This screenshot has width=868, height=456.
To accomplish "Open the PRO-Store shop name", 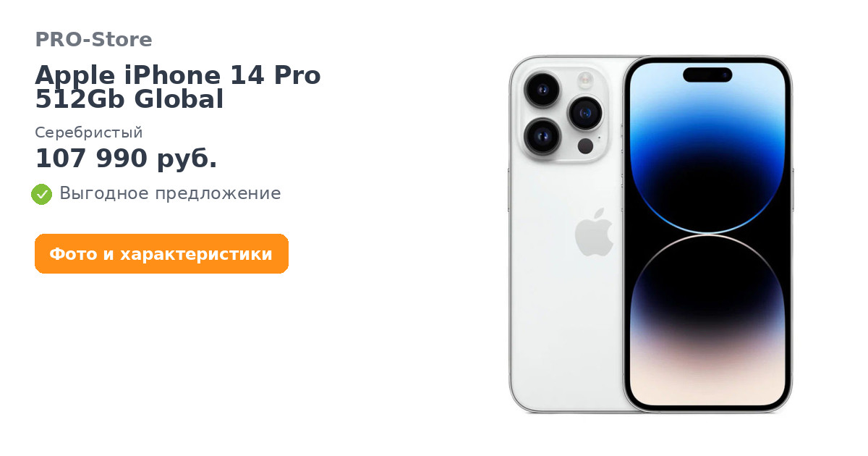I will point(93,40).
